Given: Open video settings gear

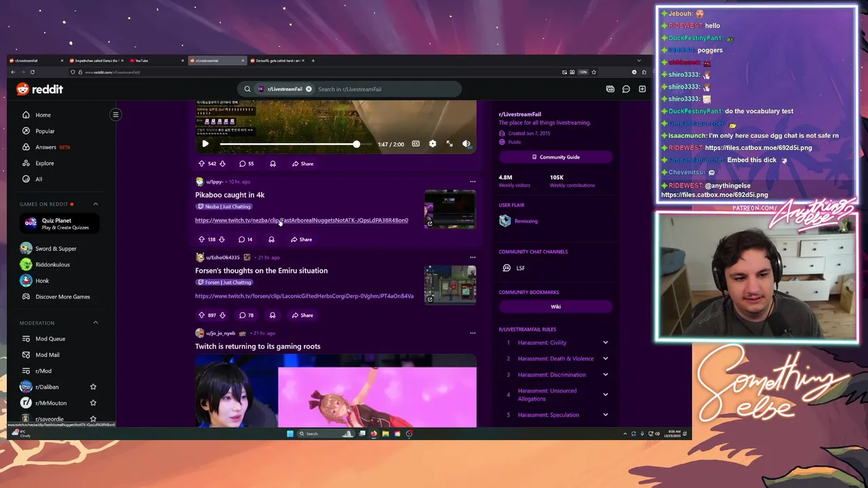Looking at the screenshot, I should (x=433, y=144).
